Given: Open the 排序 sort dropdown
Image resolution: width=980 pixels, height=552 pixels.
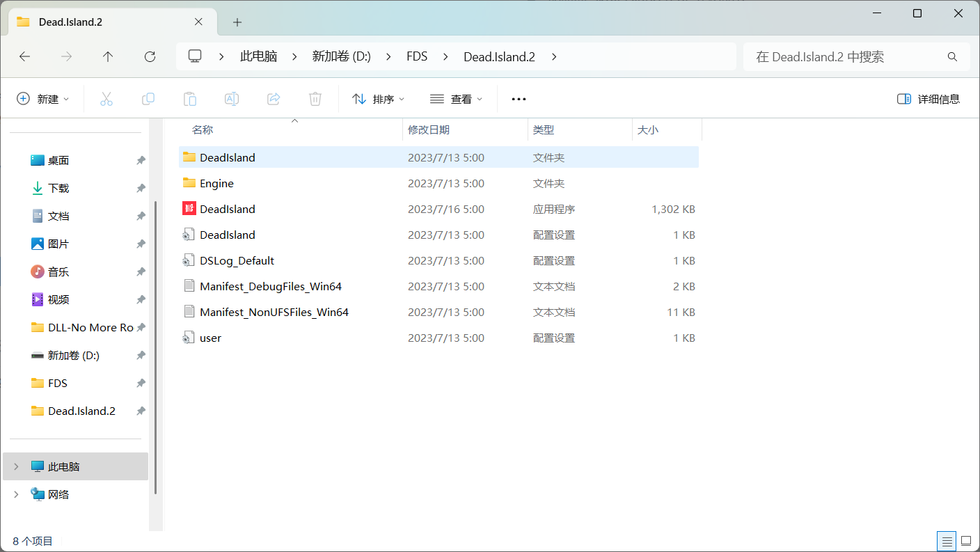Looking at the screenshot, I should 379,99.
